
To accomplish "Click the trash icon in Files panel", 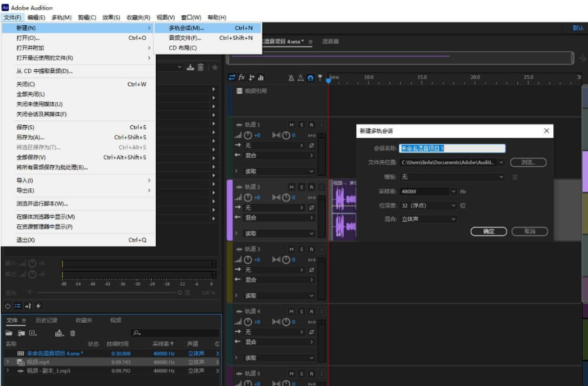I will [73, 333].
